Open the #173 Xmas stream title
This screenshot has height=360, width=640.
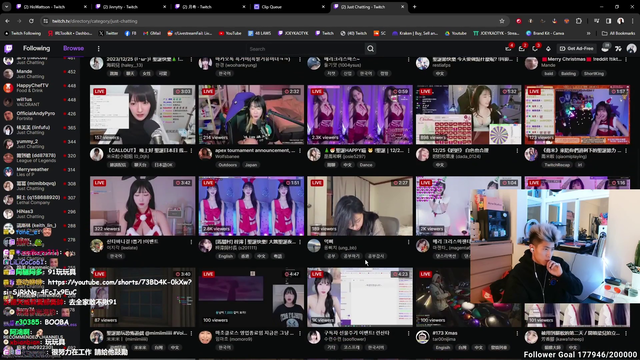point(446,333)
